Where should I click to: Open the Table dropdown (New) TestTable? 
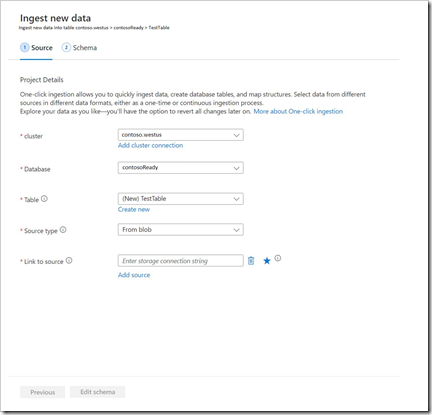(x=181, y=199)
